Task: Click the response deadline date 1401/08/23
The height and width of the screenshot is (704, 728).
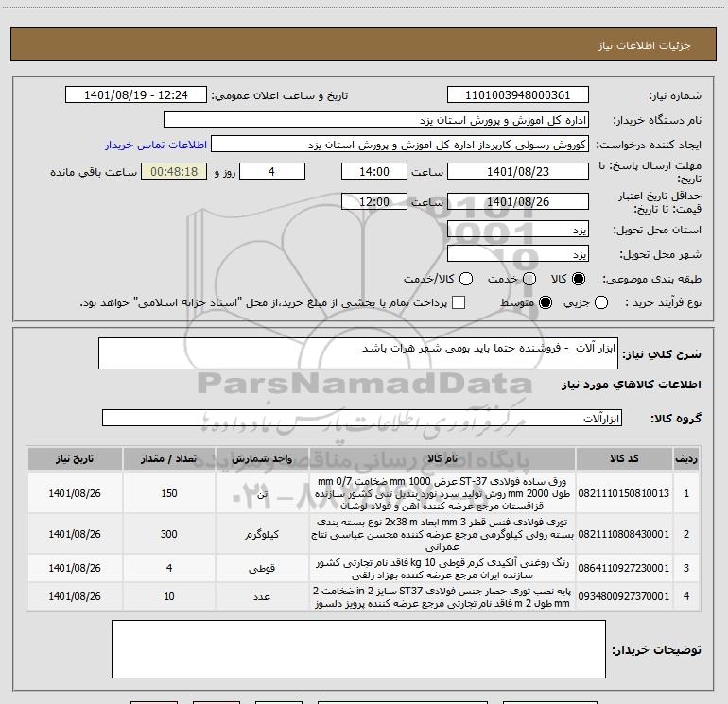Action: point(518,171)
